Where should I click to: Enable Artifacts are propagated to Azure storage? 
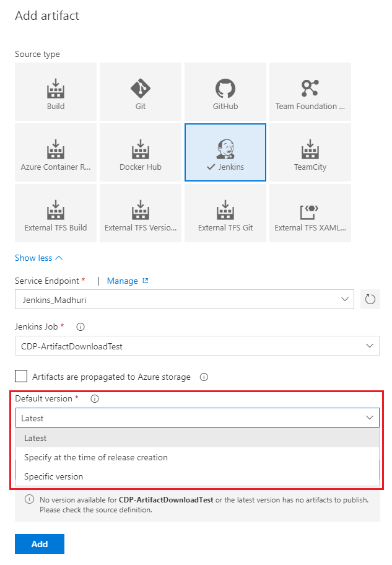(x=21, y=376)
